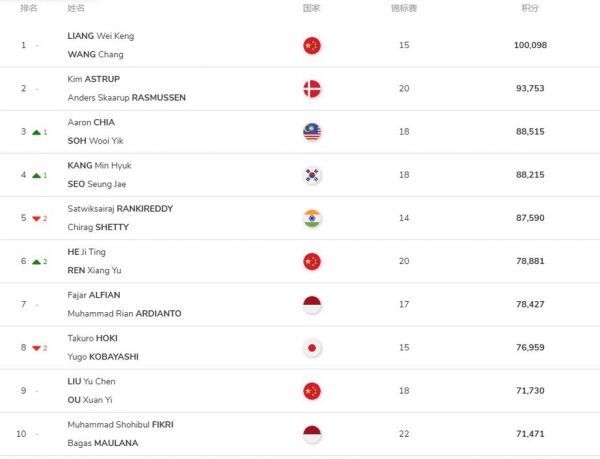Click Anders Skaarup RASMUSSEN name

pos(127,98)
